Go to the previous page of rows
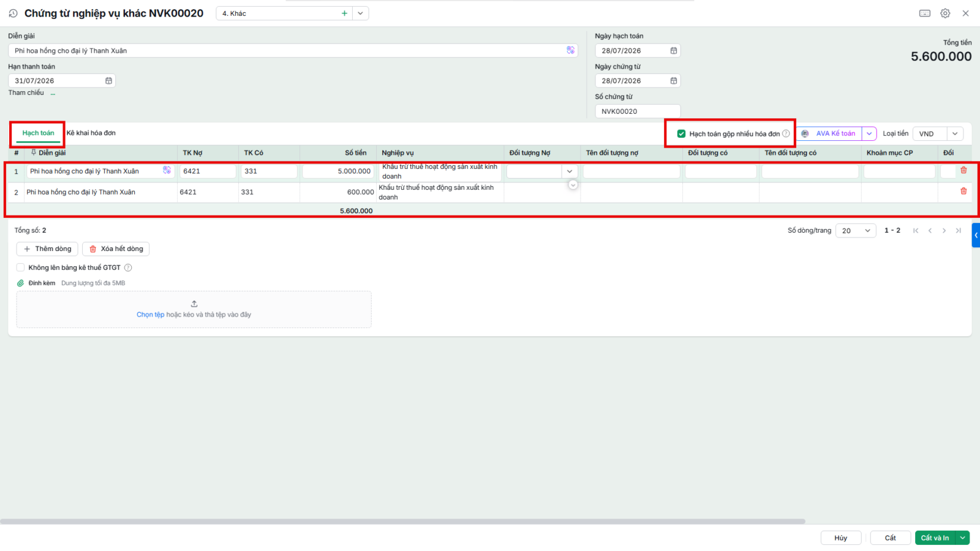Image resolution: width=980 pixels, height=551 pixels. pos(930,231)
